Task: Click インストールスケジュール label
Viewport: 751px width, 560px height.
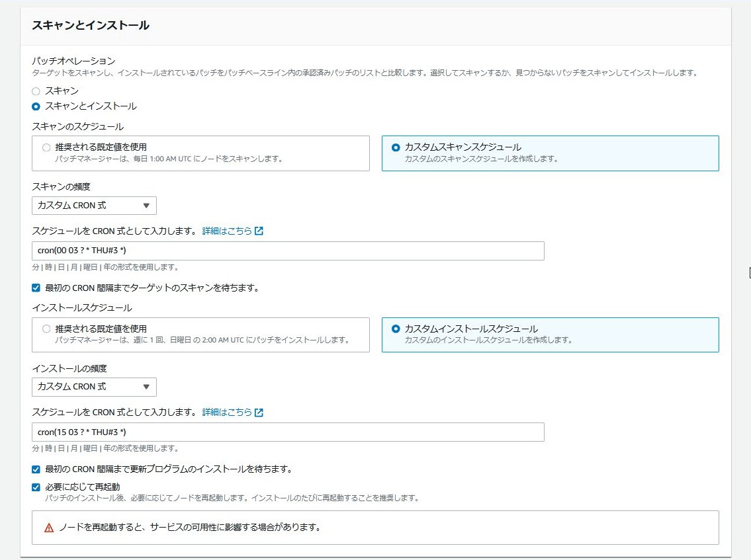Action: click(x=82, y=307)
